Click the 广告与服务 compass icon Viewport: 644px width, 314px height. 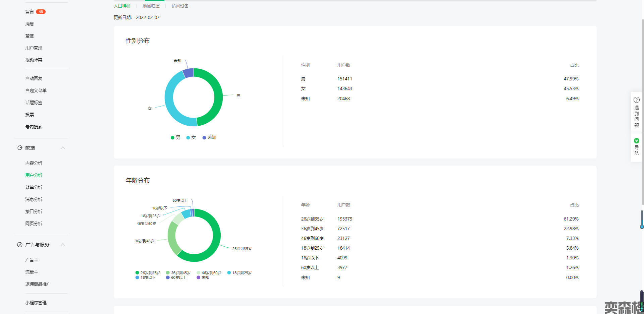click(20, 245)
